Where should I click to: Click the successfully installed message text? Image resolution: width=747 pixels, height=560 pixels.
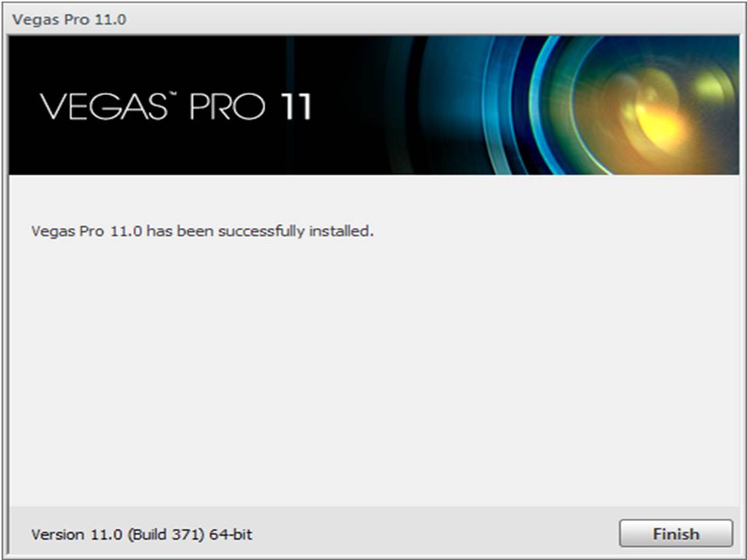pos(202,232)
